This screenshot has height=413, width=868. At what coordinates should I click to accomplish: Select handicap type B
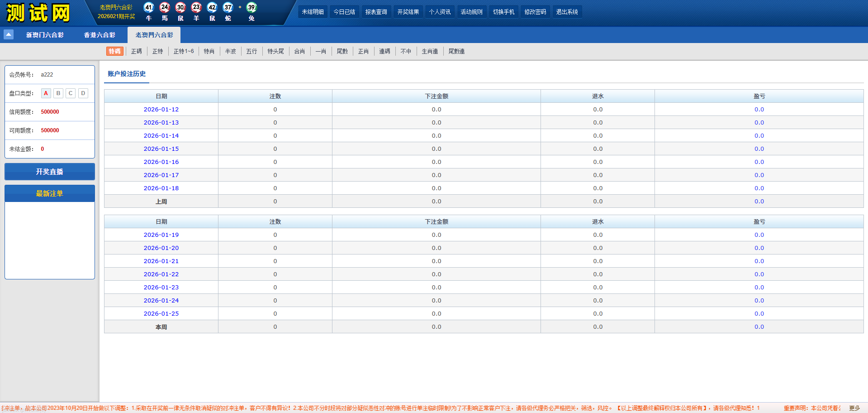tap(58, 93)
